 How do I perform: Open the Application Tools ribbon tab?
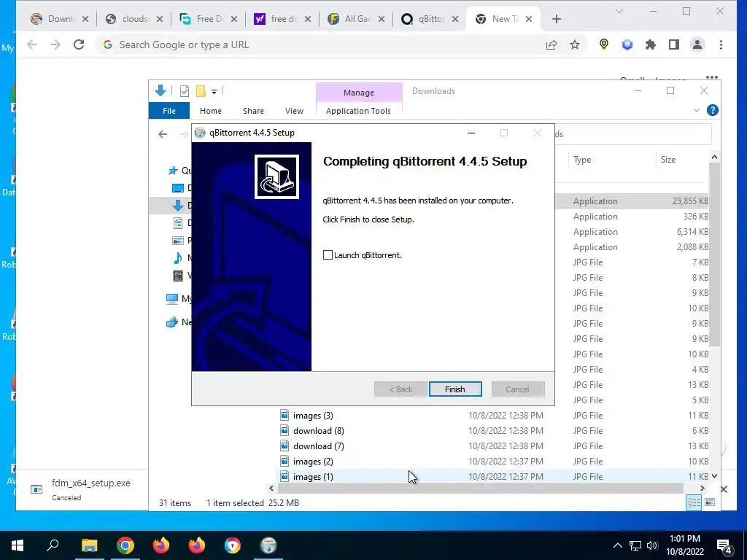[x=358, y=111]
